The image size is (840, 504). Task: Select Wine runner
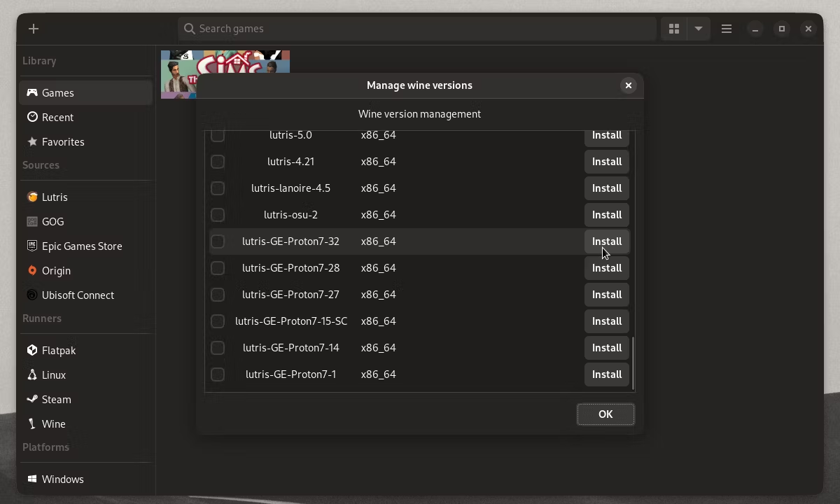point(85,423)
